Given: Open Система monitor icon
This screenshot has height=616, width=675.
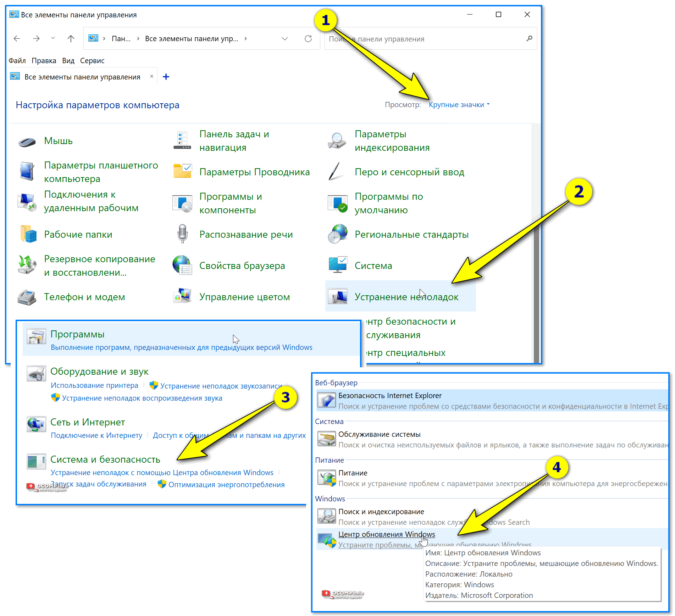Looking at the screenshot, I should (x=338, y=265).
